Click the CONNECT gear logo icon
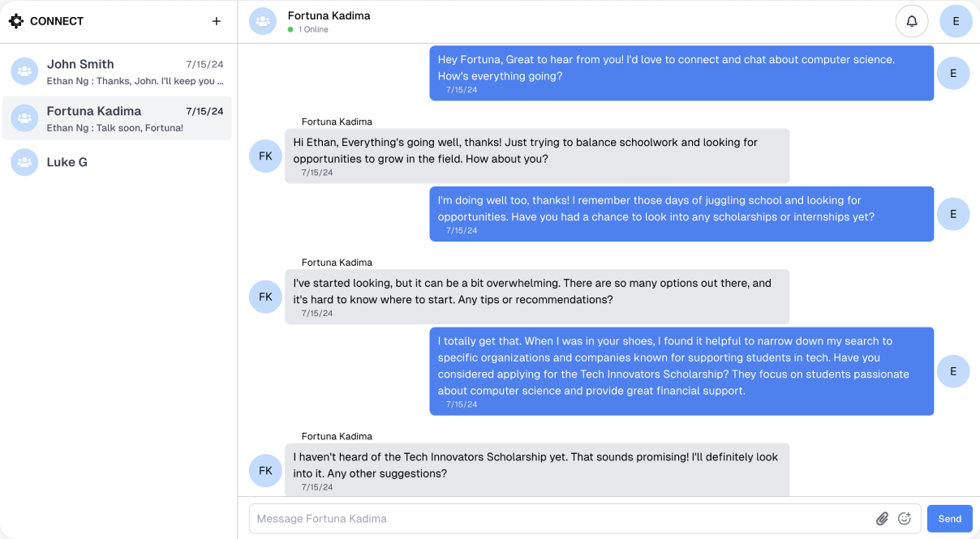This screenshot has height=539, width=980. pyautogui.click(x=16, y=21)
